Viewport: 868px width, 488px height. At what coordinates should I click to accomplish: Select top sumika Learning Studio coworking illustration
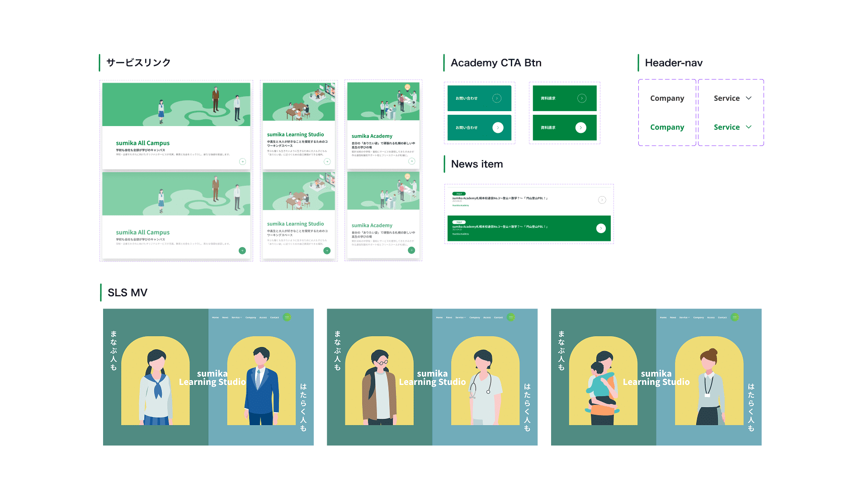tap(299, 102)
